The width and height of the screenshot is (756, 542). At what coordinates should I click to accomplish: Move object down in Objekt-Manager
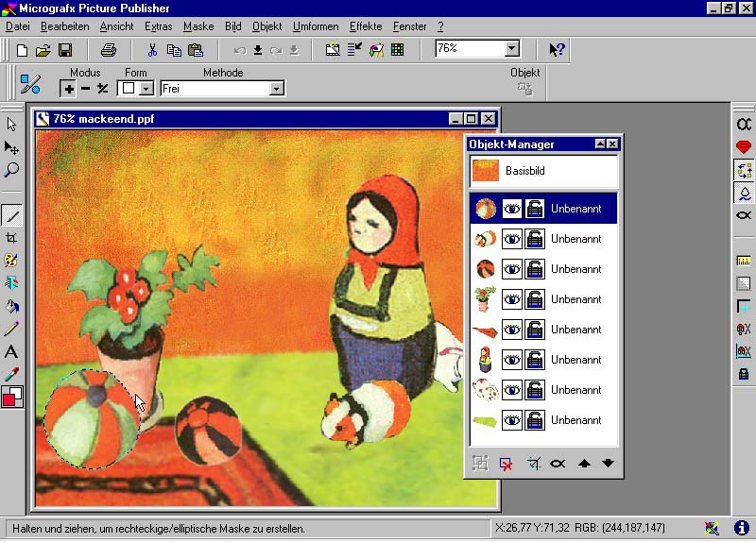[x=608, y=464]
